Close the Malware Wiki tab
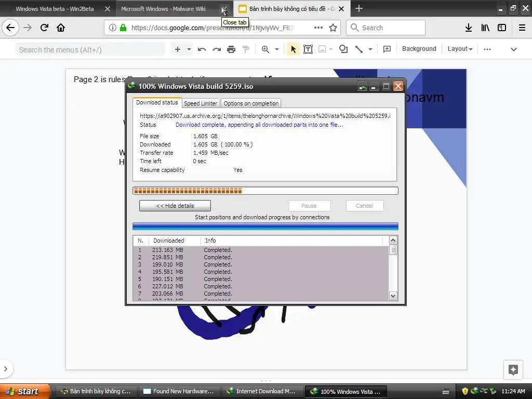Viewport: 532px width, 399px height. [x=224, y=9]
